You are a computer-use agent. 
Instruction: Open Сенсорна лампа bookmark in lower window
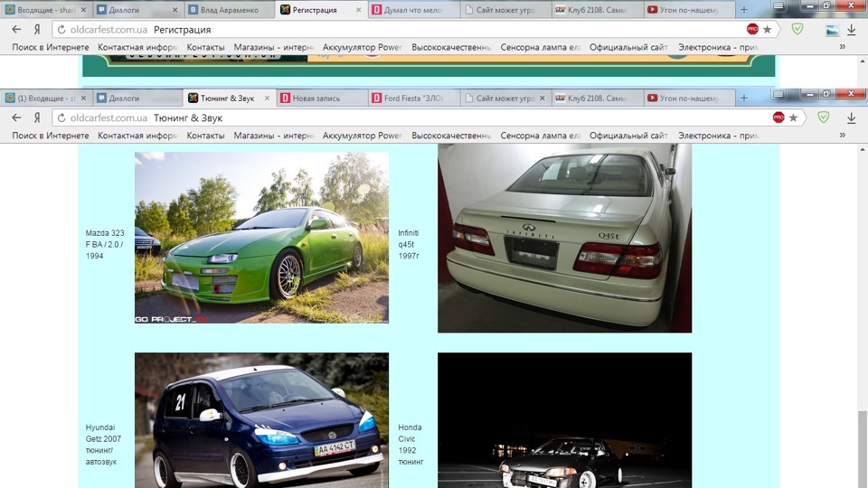[541, 135]
